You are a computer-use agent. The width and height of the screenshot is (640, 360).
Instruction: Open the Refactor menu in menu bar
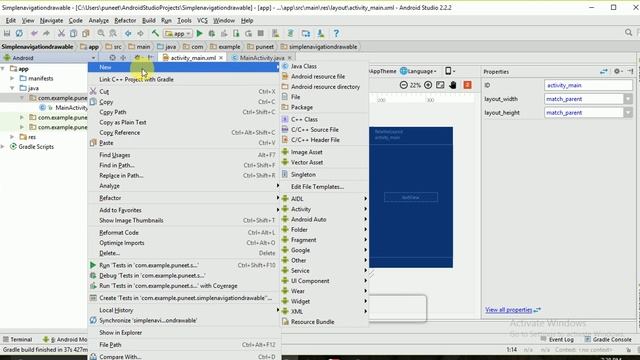(125, 20)
